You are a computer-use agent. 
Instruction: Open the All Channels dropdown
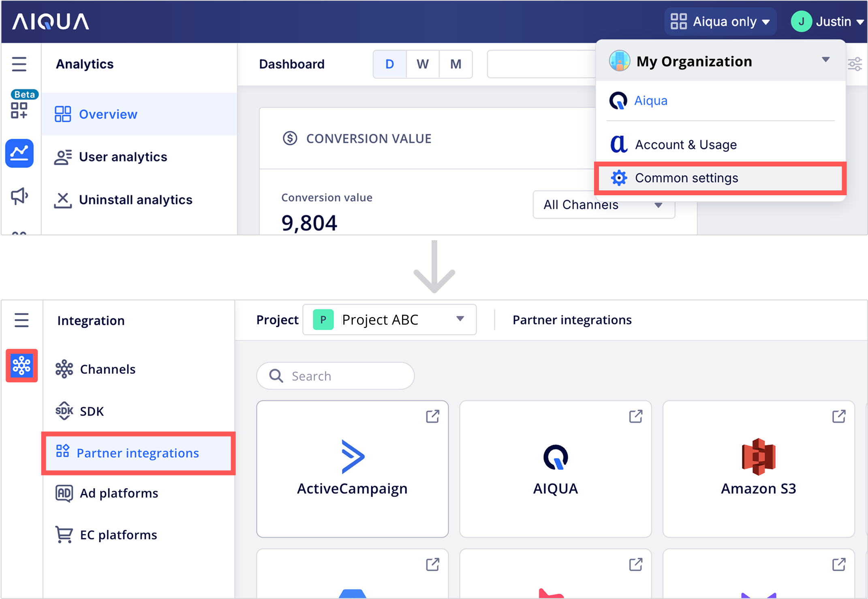(604, 205)
